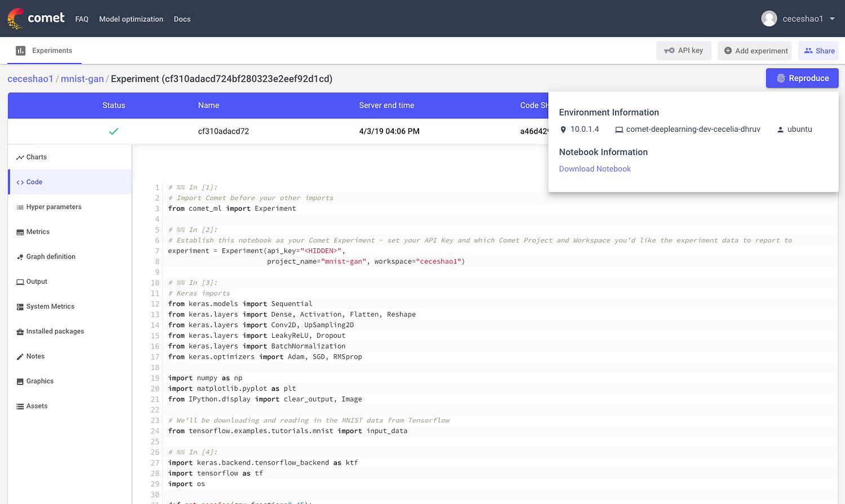Click the Share button

(819, 51)
